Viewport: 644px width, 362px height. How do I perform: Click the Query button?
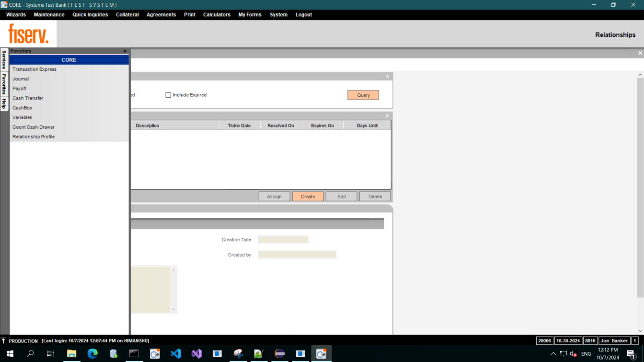click(x=363, y=95)
